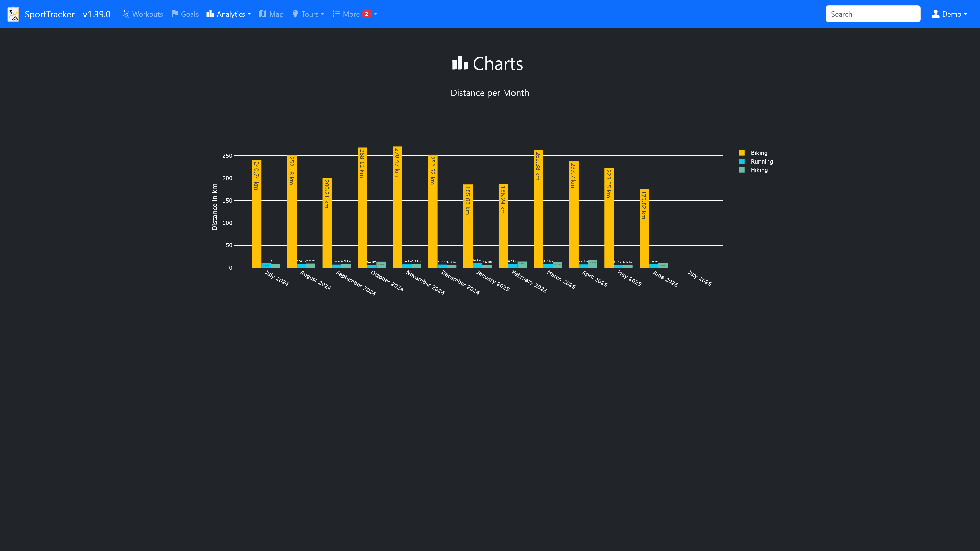Click the Map icon in navbar
Screen dimensions: 980x551
tap(263, 14)
